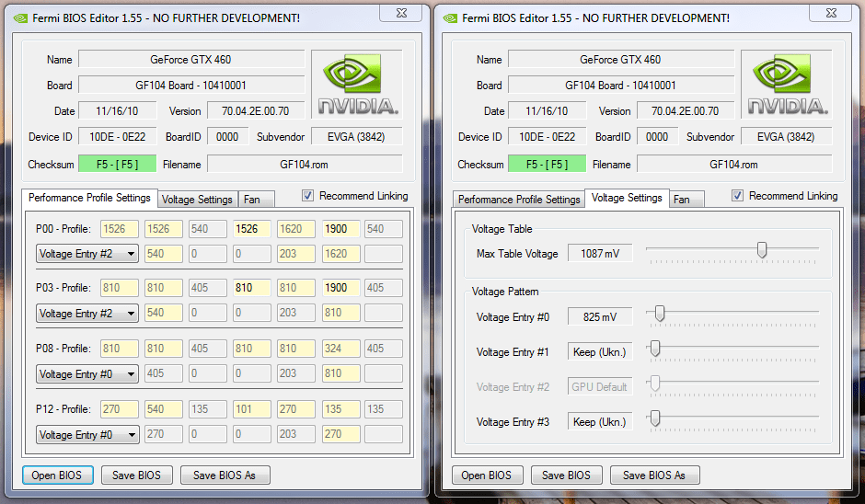The image size is (865, 504).
Task: Click the Name field in left window
Action: (x=191, y=60)
